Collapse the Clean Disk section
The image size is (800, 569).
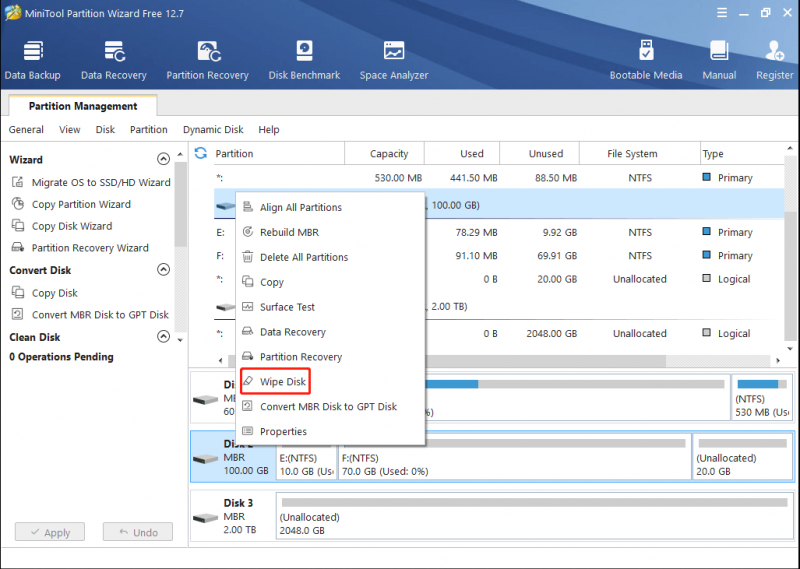tap(163, 336)
